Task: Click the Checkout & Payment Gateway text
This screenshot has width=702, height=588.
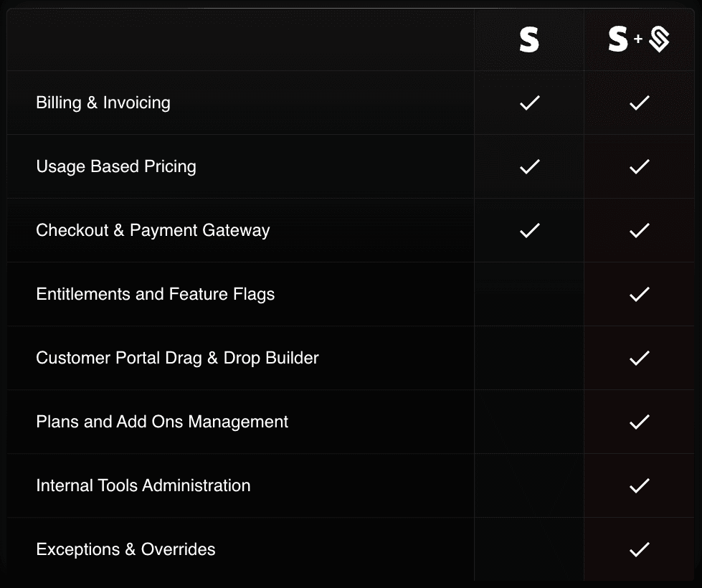Action: point(153,230)
